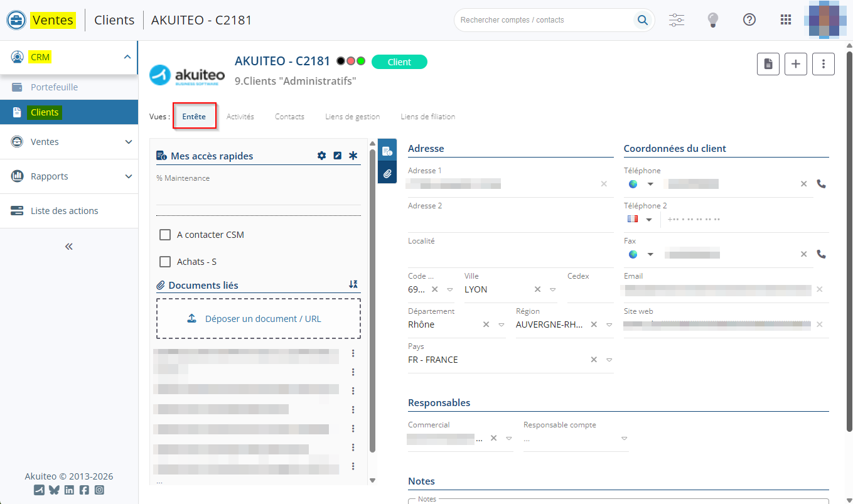
Task: Open the apps grid menu
Action: click(785, 20)
